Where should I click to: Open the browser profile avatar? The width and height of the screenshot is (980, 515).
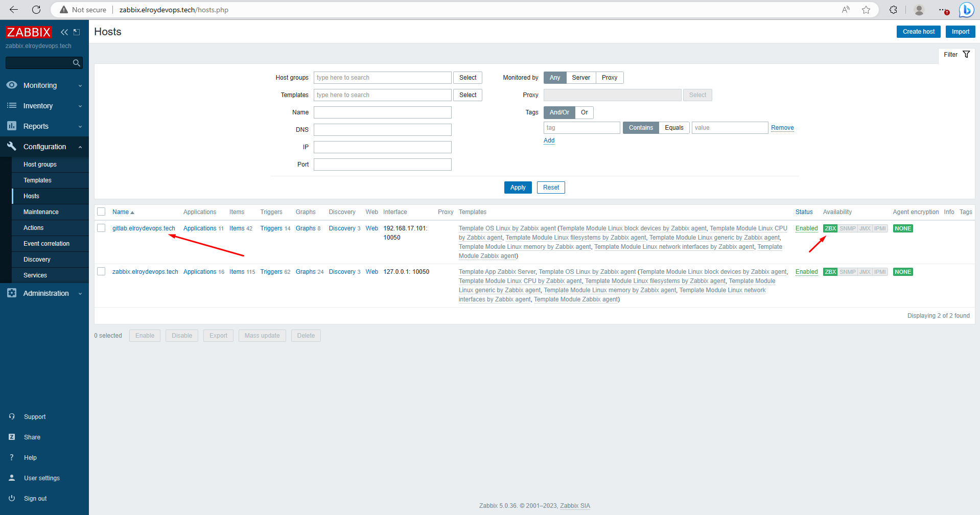pos(919,10)
